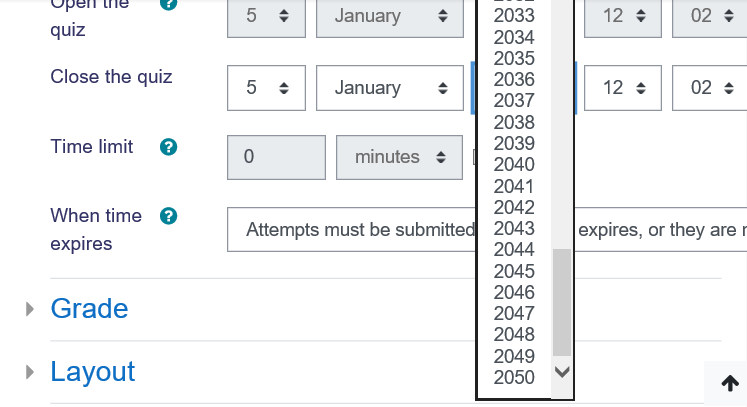Click the Grade section heading link

click(89, 308)
